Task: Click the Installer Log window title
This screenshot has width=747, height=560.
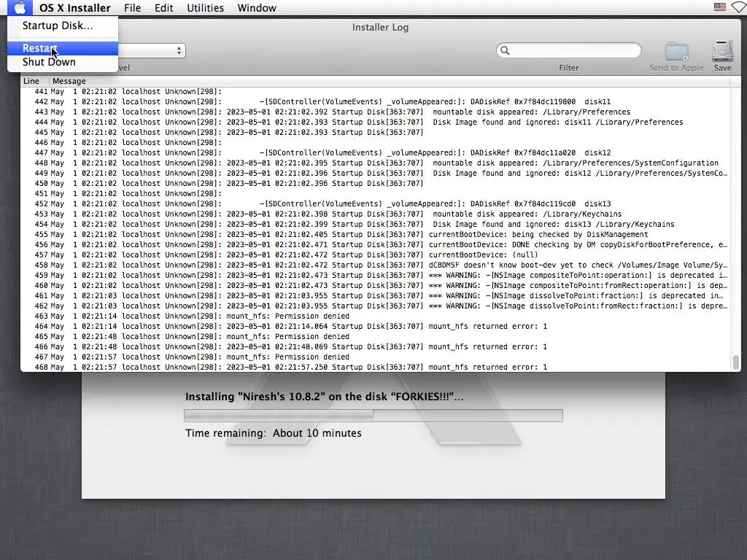Action: coord(380,28)
